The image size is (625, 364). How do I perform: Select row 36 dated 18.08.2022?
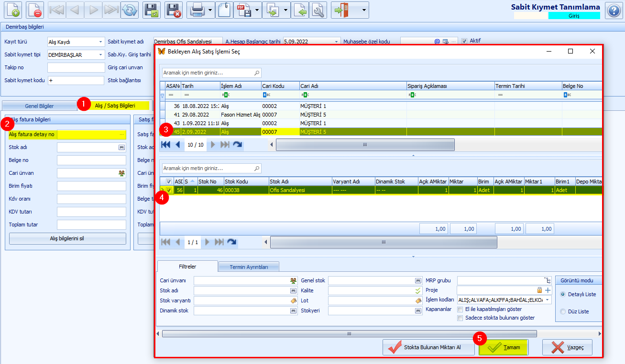[381, 106]
